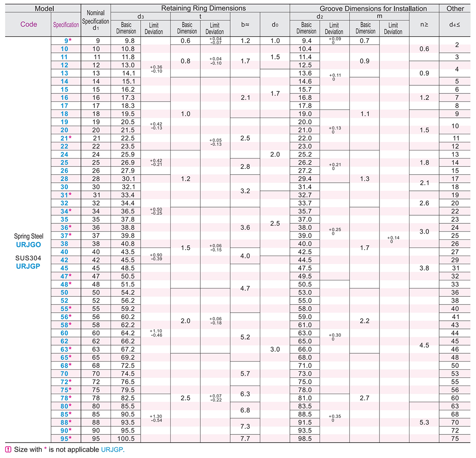Screen dimensions: 476x458
Task: Open the URJGO spring steel model code
Action: (28, 244)
